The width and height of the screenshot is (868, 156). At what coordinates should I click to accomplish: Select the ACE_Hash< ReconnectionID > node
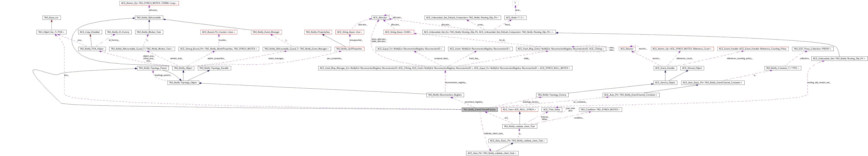tap(480, 49)
